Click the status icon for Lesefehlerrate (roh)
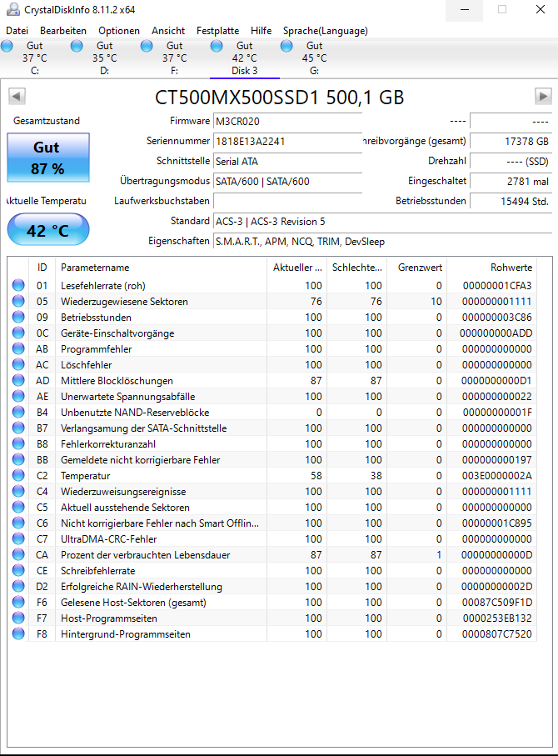Image resolution: width=558 pixels, height=756 pixels. [18, 285]
